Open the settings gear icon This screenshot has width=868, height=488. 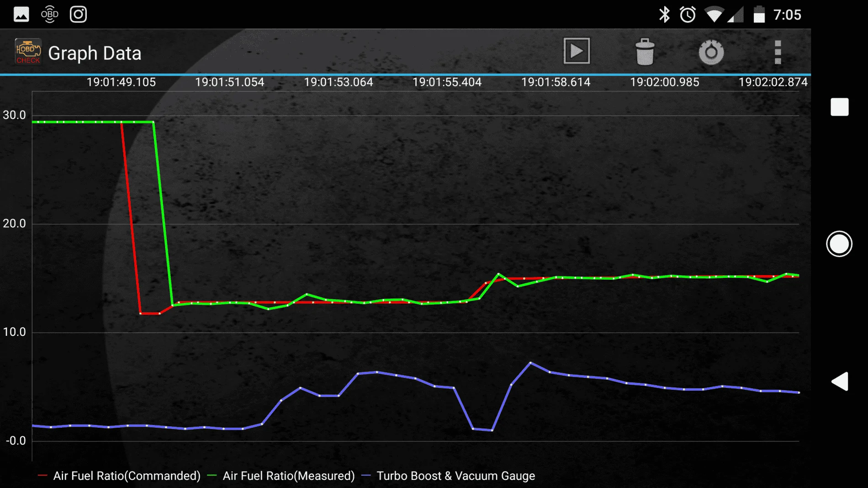click(711, 52)
